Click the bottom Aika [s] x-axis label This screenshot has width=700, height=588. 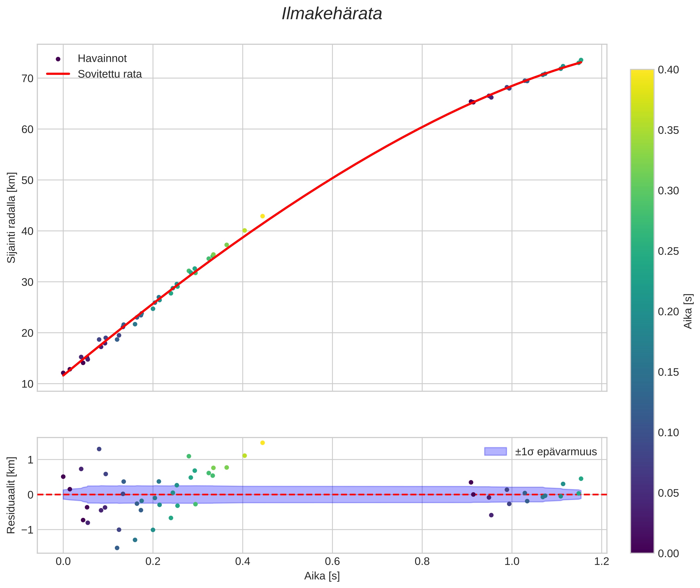tap(322, 576)
